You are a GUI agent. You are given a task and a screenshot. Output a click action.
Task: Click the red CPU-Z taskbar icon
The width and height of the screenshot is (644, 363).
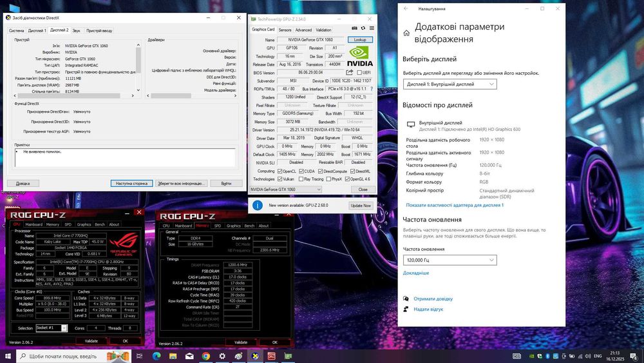pyautogui.click(x=272, y=356)
